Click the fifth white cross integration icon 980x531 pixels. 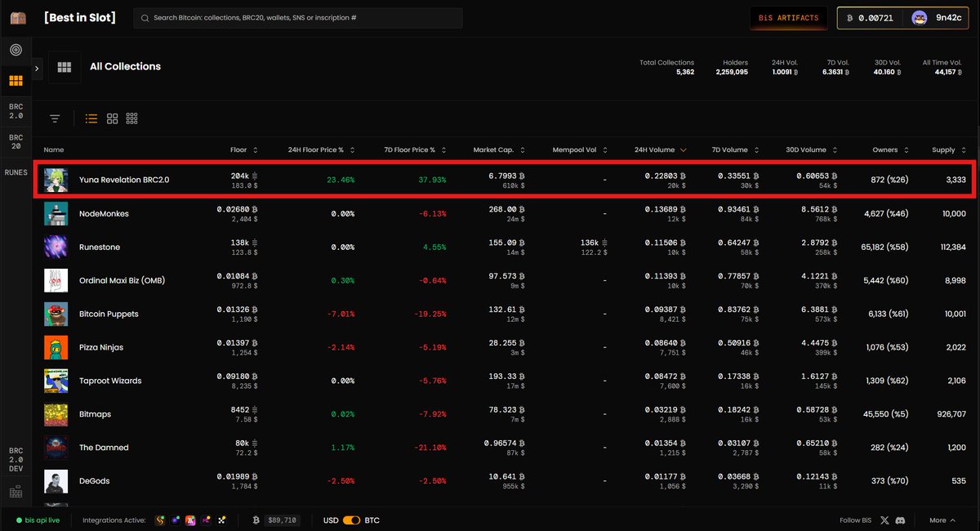tap(221, 520)
